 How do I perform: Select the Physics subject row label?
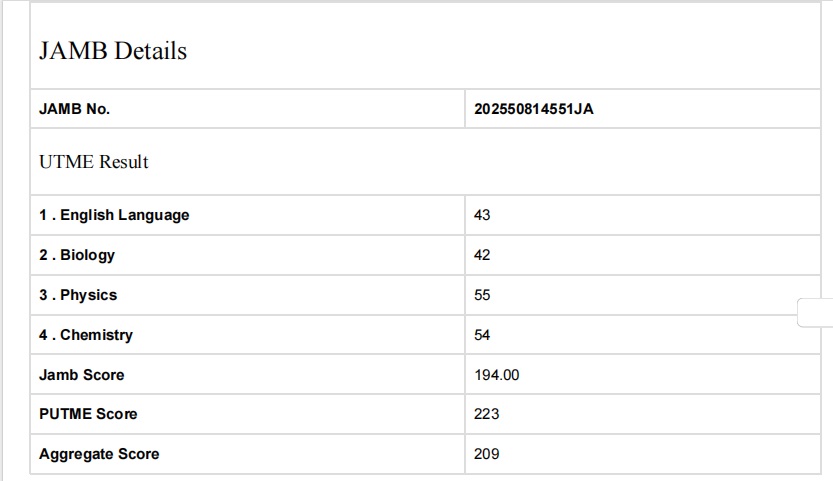click(x=78, y=295)
